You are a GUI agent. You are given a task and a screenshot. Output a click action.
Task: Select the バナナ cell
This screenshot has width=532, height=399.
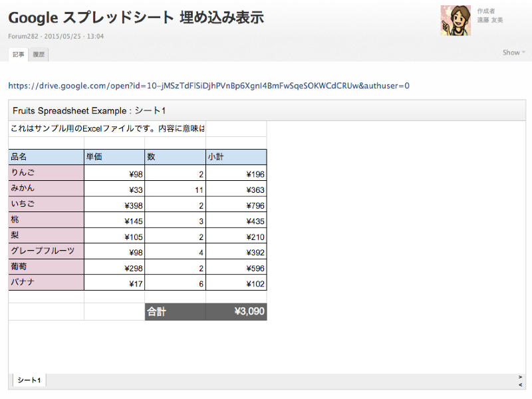46,282
